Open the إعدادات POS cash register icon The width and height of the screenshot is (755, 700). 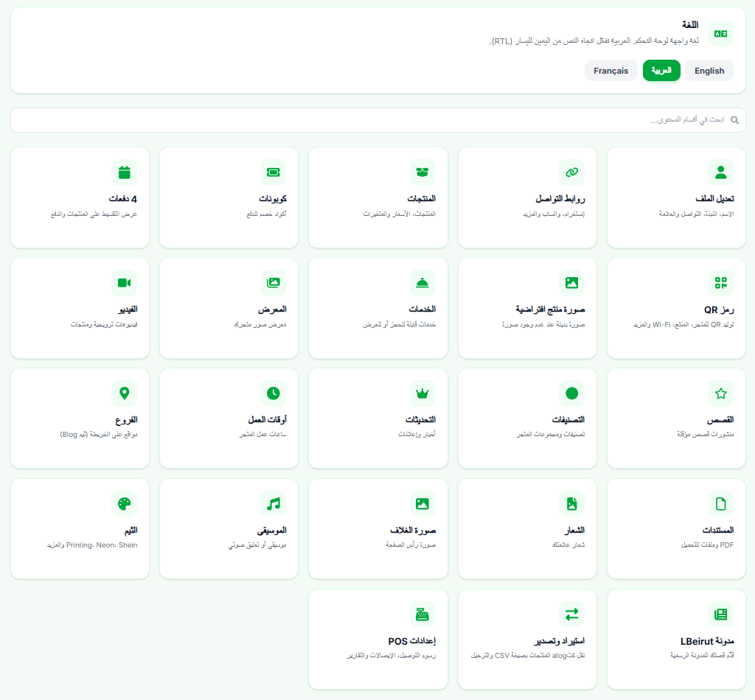[x=422, y=615]
